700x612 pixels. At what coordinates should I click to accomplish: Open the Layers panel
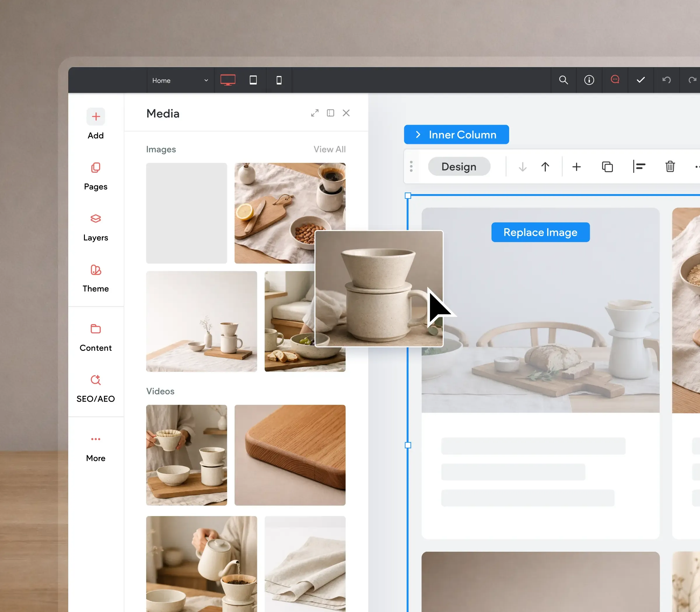click(96, 227)
